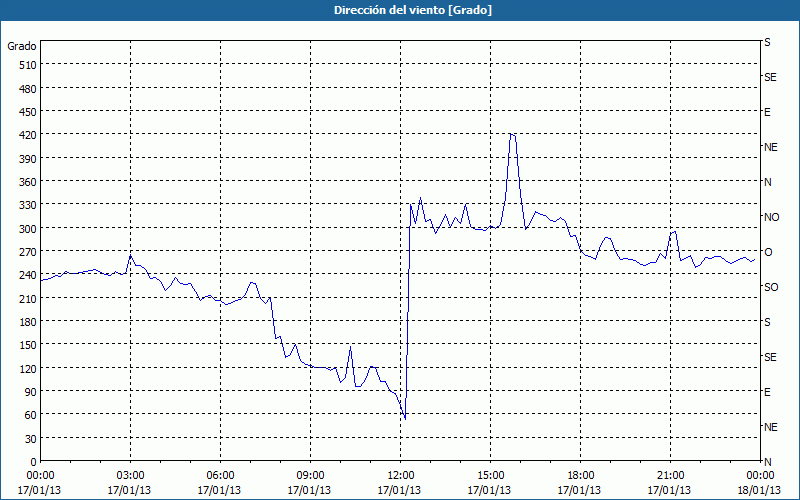Pick the 360 degree axis label
This screenshot has width=800, height=500.
(28, 182)
